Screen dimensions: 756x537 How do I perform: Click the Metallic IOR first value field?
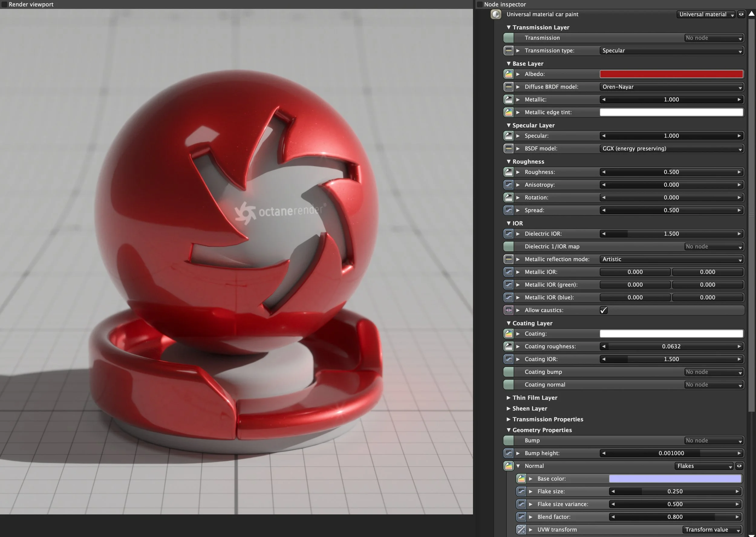635,272
